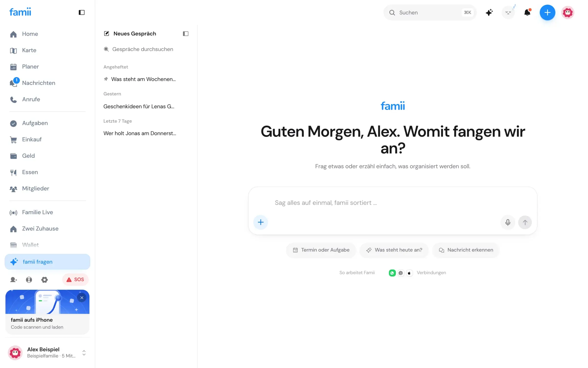The height and width of the screenshot is (368, 588).
Task: Open notifications bell icon
Action: coord(527,12)
